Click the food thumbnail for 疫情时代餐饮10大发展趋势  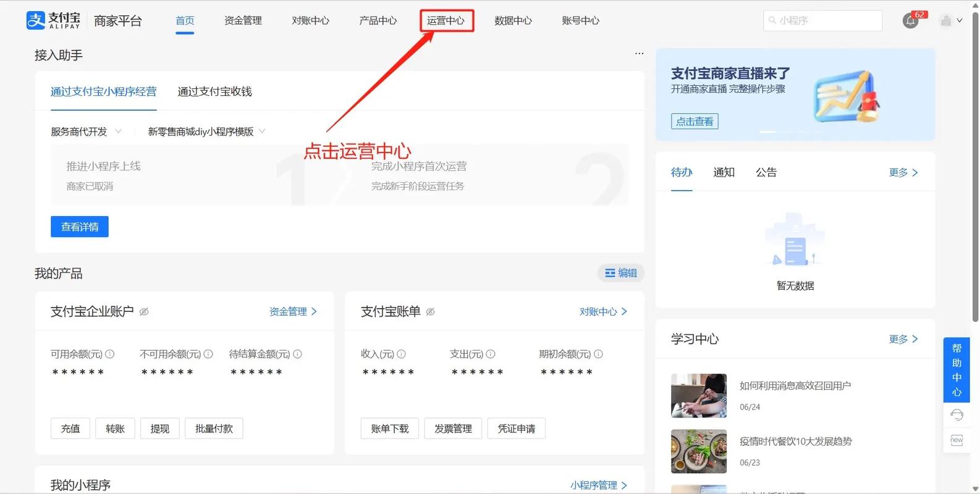[699, 451]
